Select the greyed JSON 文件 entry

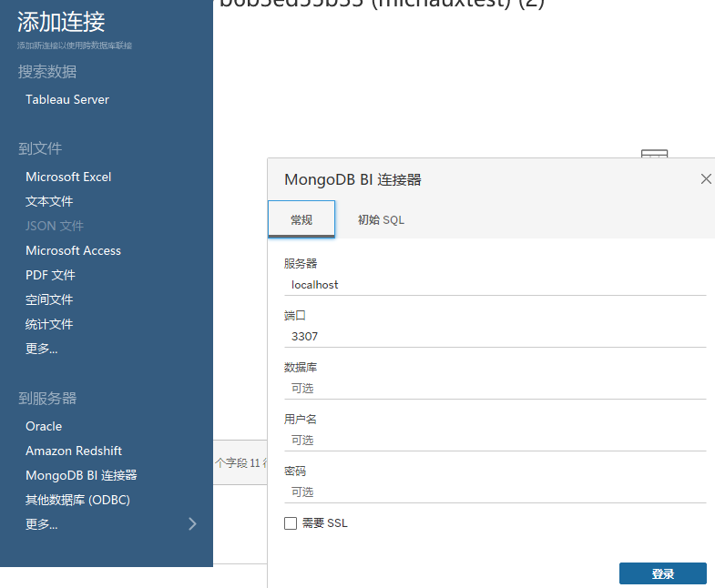[55, 226]
